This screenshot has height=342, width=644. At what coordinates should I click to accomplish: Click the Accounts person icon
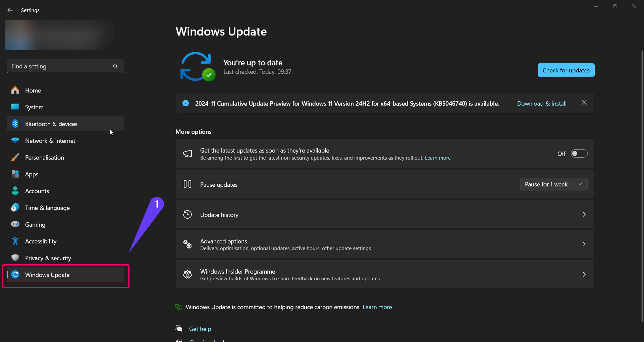pyautogui.click(x=15, y=191)
